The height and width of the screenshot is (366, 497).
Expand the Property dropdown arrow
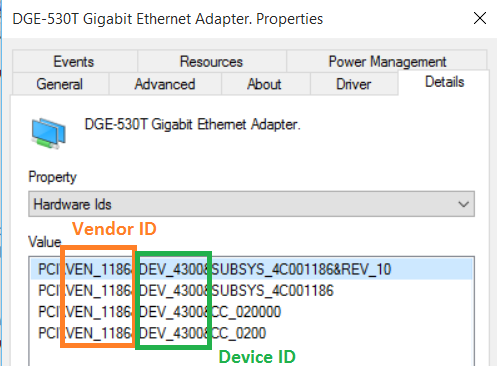(463, 204)
